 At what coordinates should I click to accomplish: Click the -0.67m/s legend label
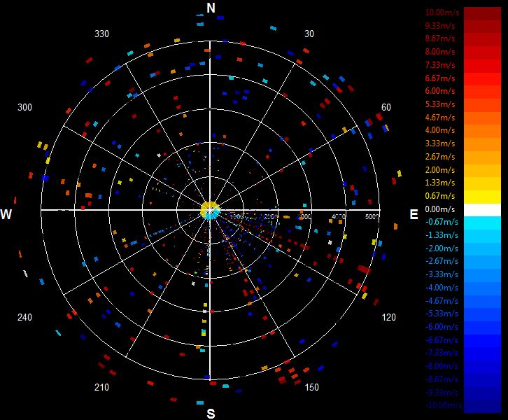coord(442,222)
